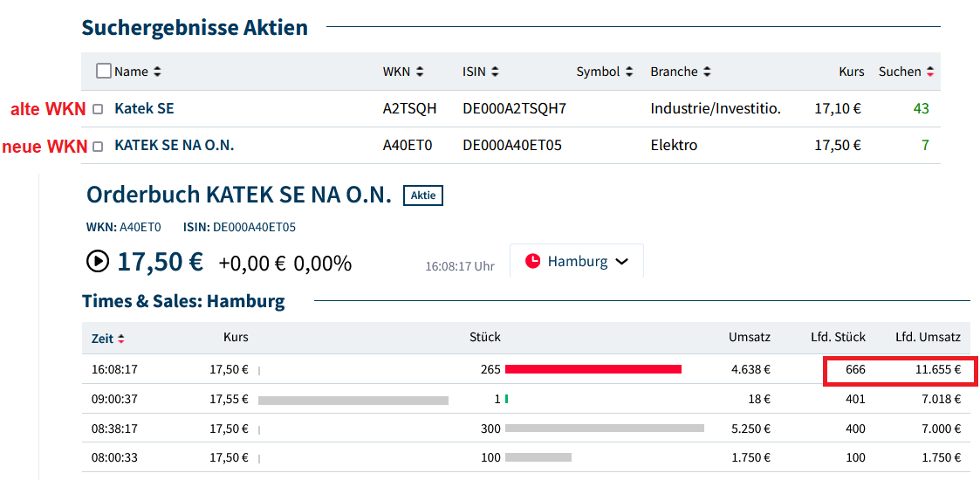Tick the select-all checkbox in header

(x=104, y=72)
